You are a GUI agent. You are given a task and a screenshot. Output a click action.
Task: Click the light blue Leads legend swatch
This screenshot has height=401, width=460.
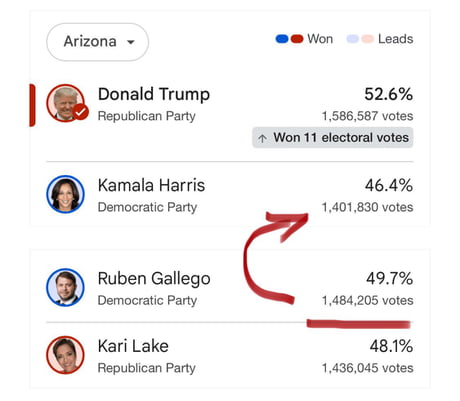pos(353,39)
